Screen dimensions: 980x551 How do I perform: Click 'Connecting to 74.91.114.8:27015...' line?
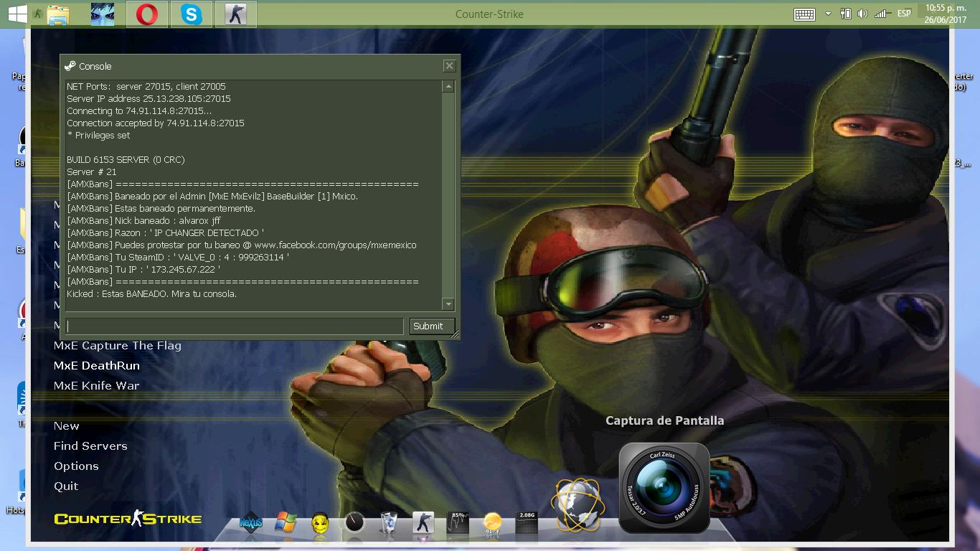tap(139, 111)
